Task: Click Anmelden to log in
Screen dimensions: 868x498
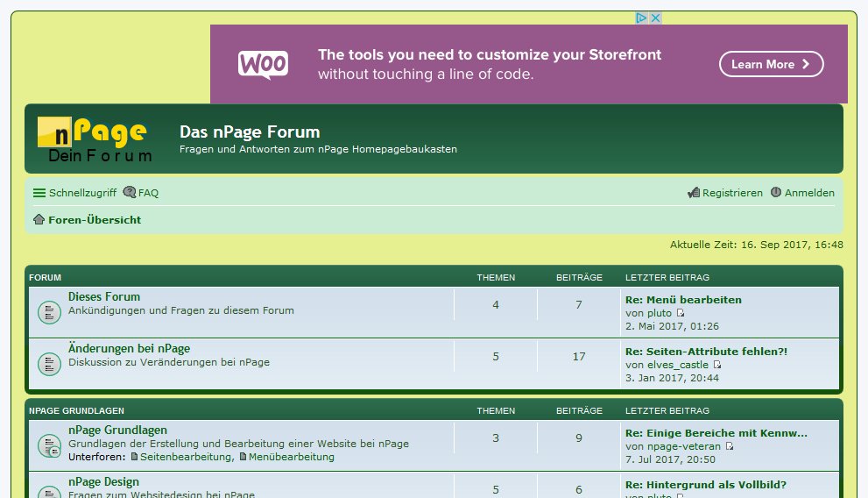Action: click(x=802, y=193)
